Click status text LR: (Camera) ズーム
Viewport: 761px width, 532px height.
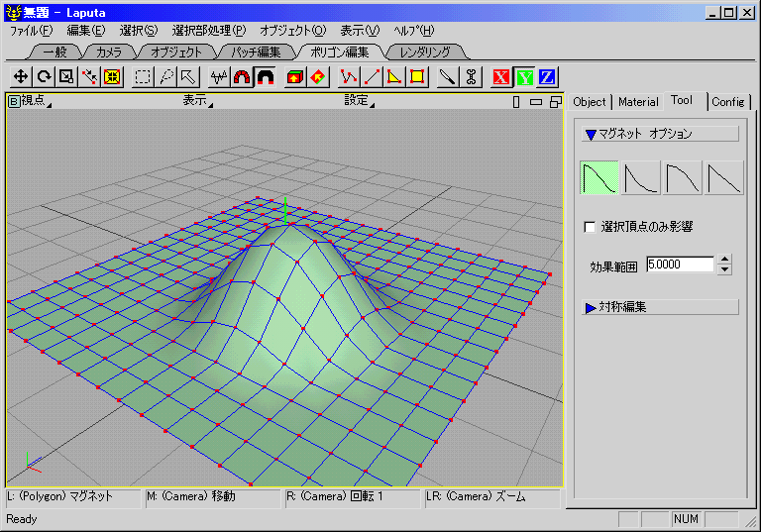[x=476, y=496]
